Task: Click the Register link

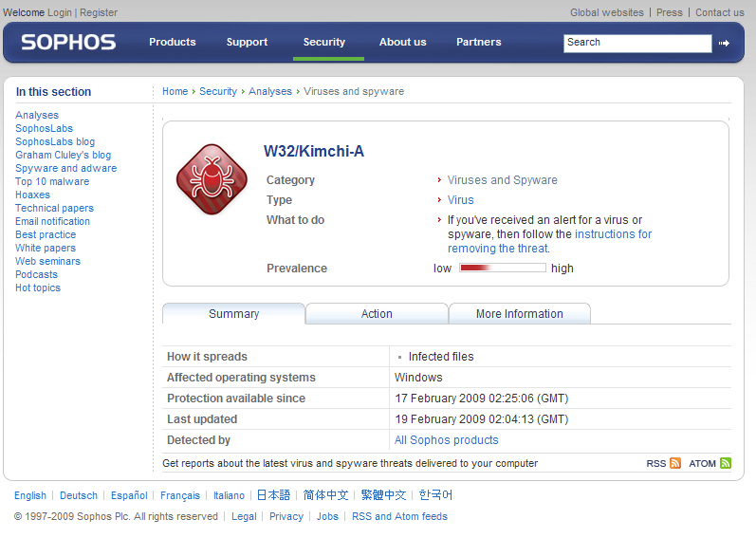Action: click(x=99, y=12)
